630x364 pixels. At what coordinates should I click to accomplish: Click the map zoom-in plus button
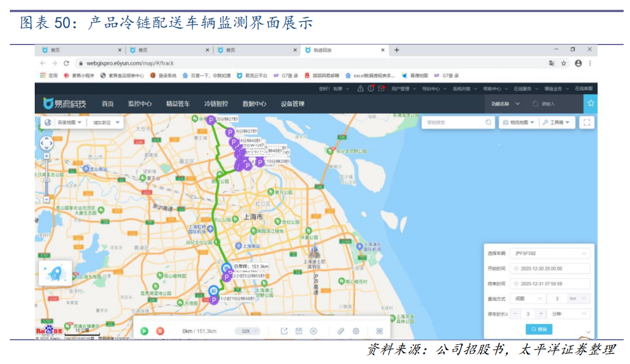click(47, 156)
